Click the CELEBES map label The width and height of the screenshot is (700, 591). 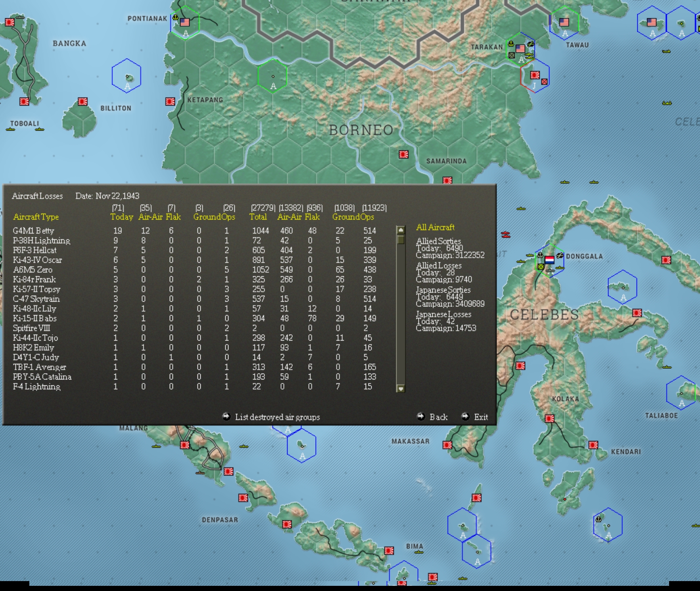(544, 314)
